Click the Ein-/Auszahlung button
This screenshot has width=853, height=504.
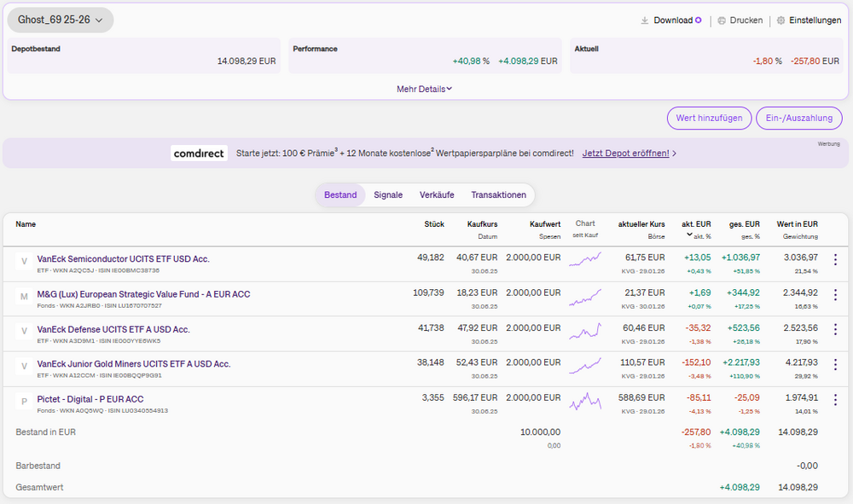tap(799, 119)
